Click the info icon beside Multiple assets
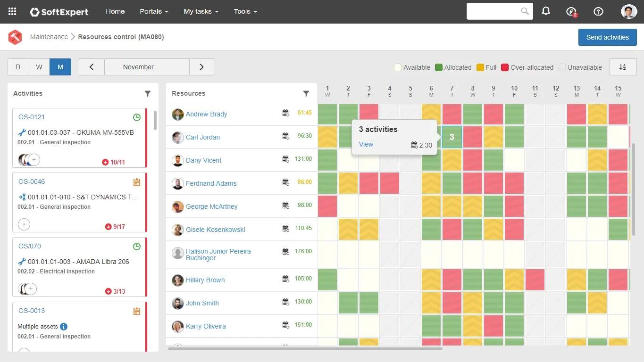 (64, 326)
